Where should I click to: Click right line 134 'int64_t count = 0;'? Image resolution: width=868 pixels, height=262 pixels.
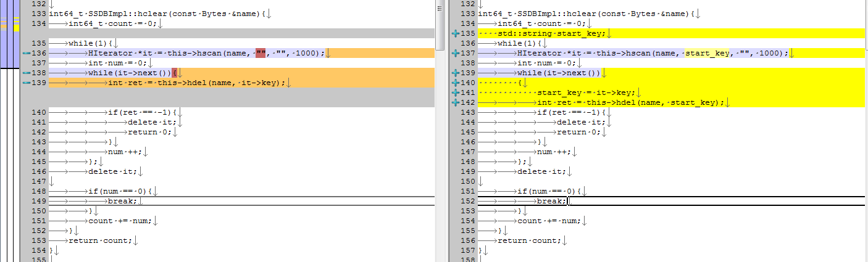[x=542, y=23]
